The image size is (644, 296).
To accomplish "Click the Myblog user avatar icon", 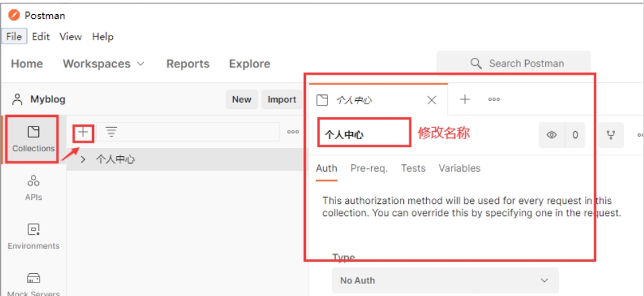I will (x=17, y=99).
